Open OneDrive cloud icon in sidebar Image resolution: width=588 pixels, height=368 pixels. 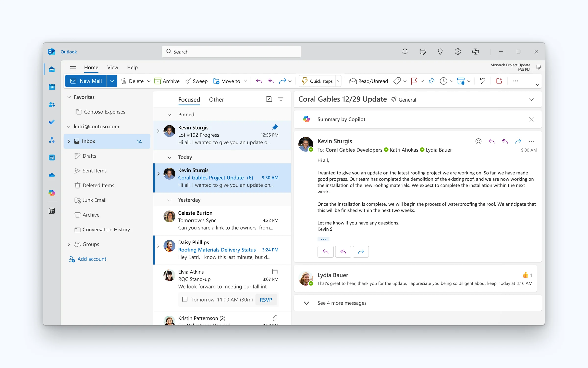point(52,175)
